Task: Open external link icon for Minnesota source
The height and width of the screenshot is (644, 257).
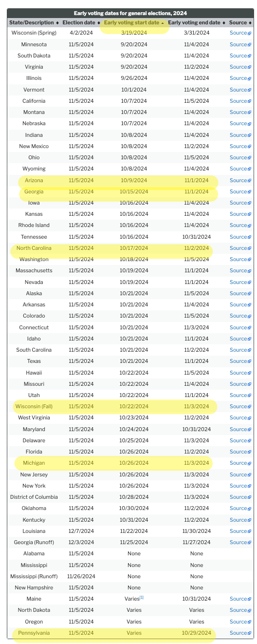Action: pos(250,45)
